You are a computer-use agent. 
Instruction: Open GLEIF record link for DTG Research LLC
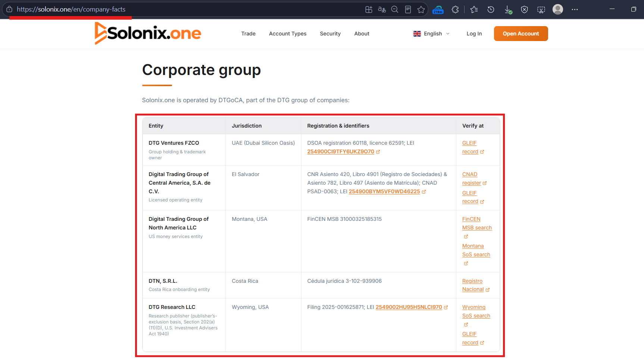click(470, 338)
